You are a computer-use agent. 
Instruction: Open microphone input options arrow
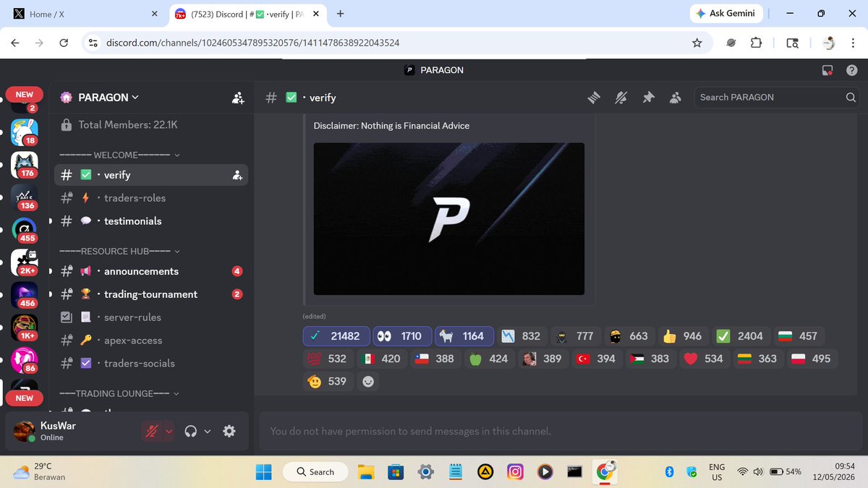tap(169, 431)
